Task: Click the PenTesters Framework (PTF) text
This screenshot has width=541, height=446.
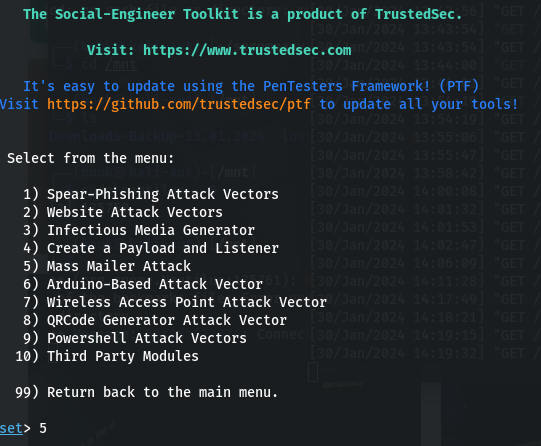Action: click(371, 86)
